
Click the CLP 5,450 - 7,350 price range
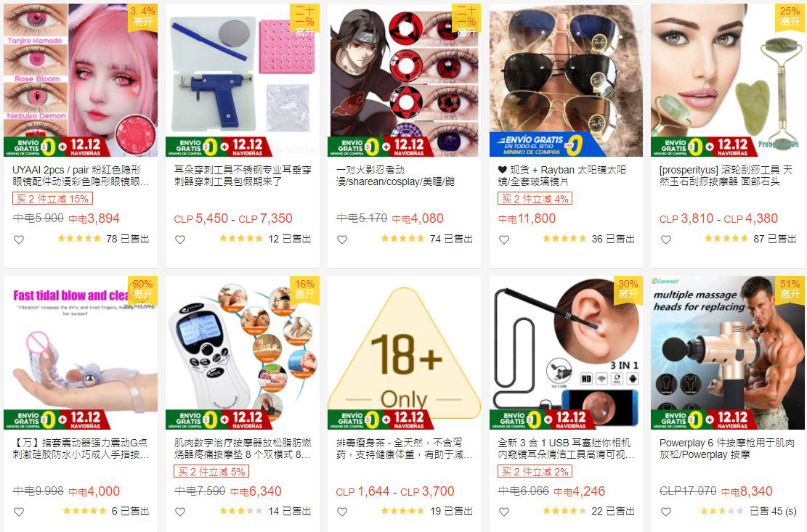[233, 218]
